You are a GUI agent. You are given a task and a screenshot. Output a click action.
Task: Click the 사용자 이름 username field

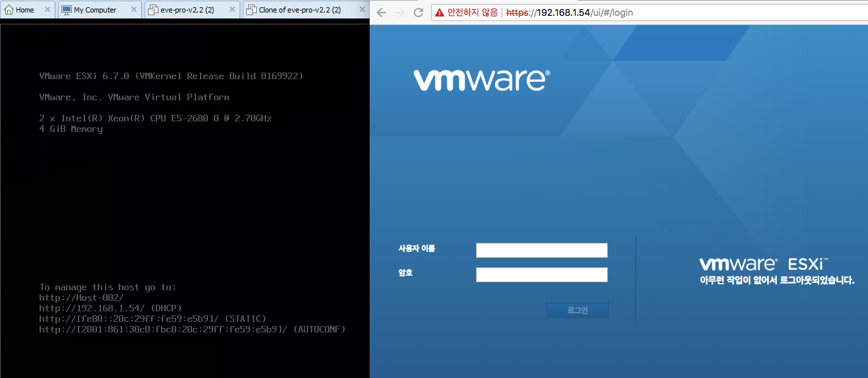(542, 250)
